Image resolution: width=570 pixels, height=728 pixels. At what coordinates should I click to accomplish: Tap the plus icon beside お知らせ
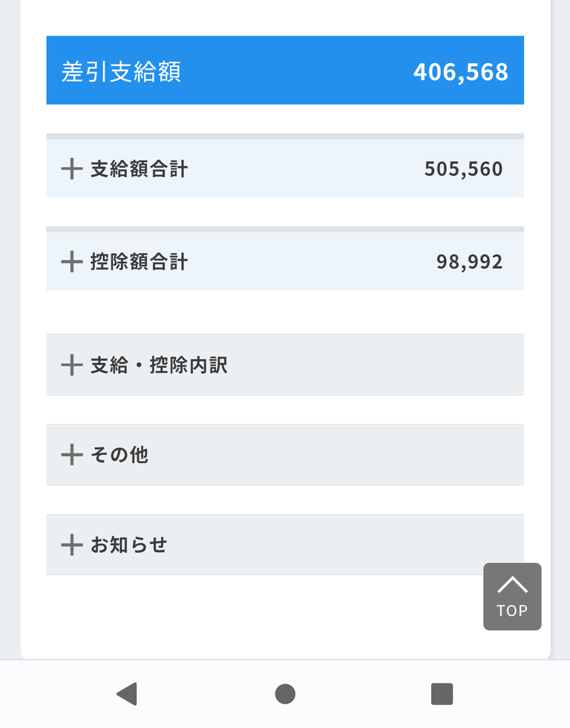click(x=71, y=545)
